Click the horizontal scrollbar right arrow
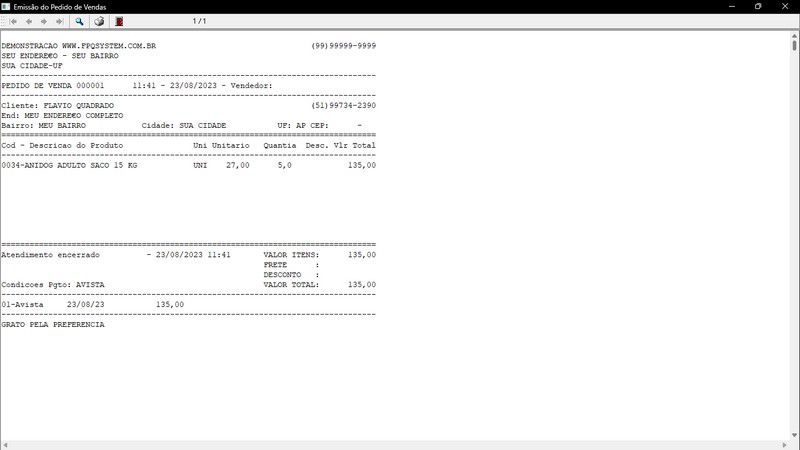Image resolution: width=800 pixels, height=450 pixels. (x=785, y=445)
